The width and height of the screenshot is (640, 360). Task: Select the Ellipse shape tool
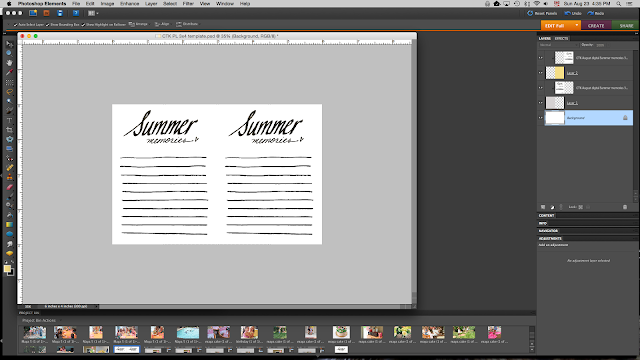pyautogui.click(x=9, y=234)
